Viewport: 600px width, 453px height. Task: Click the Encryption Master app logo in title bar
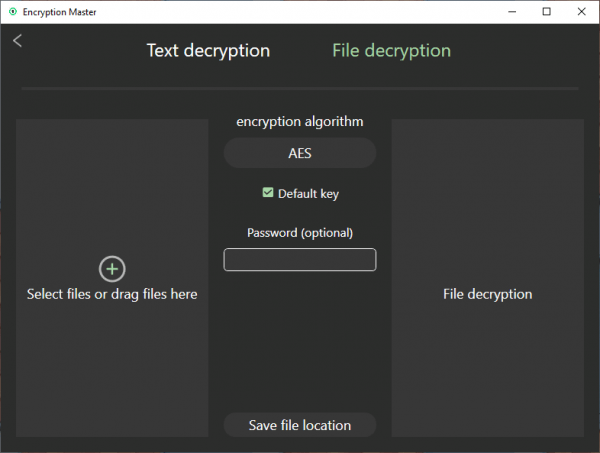tap(13, 12)
